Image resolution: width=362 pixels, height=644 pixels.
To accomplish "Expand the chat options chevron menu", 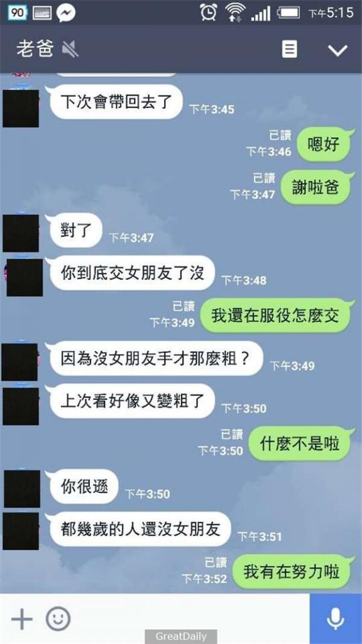I will pos(337,50).
